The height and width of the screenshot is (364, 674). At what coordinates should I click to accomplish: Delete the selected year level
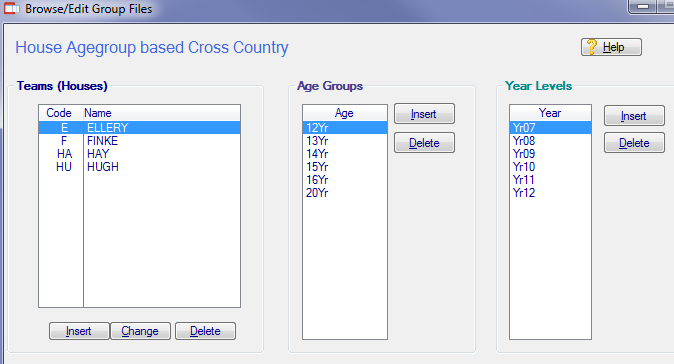pyautogui.click(x=634, y=143)
